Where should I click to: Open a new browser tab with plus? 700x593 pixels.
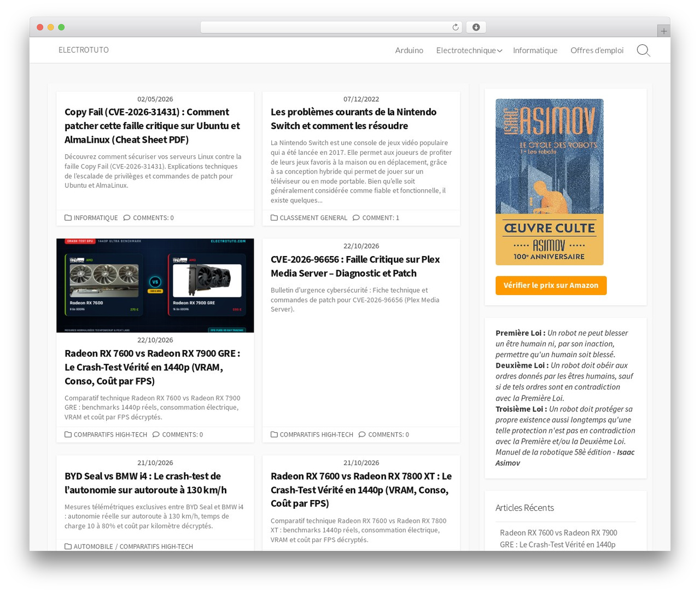(663, 31)
